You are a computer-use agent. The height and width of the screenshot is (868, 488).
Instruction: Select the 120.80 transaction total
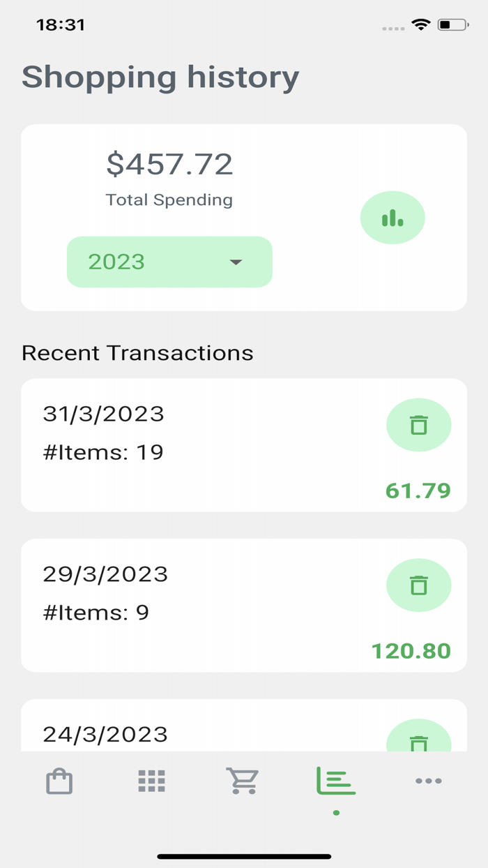410,651
